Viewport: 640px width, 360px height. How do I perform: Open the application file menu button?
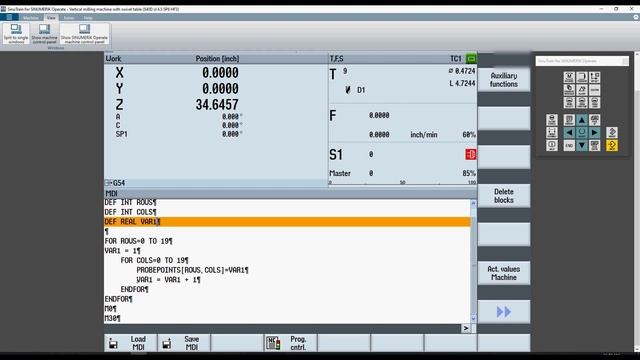point(9,17)
